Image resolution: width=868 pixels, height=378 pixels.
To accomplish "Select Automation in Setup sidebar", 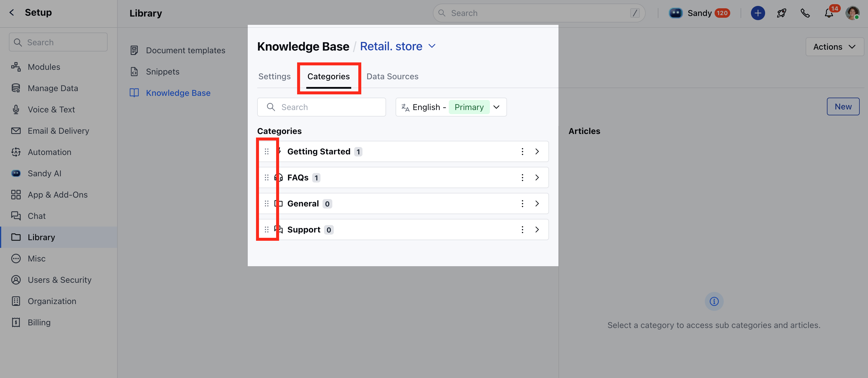I will click(x=50, y=152).
